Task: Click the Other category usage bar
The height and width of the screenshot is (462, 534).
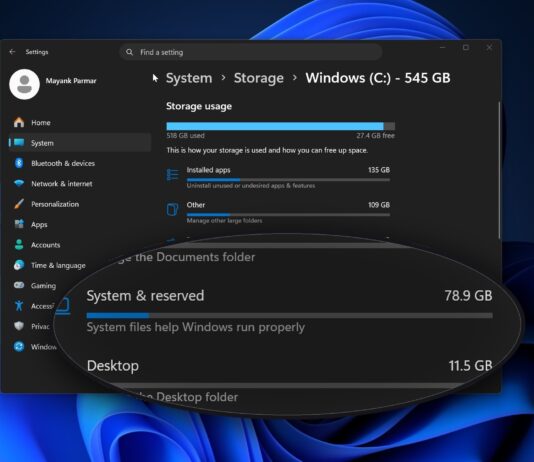Action: tap(288, 214)
